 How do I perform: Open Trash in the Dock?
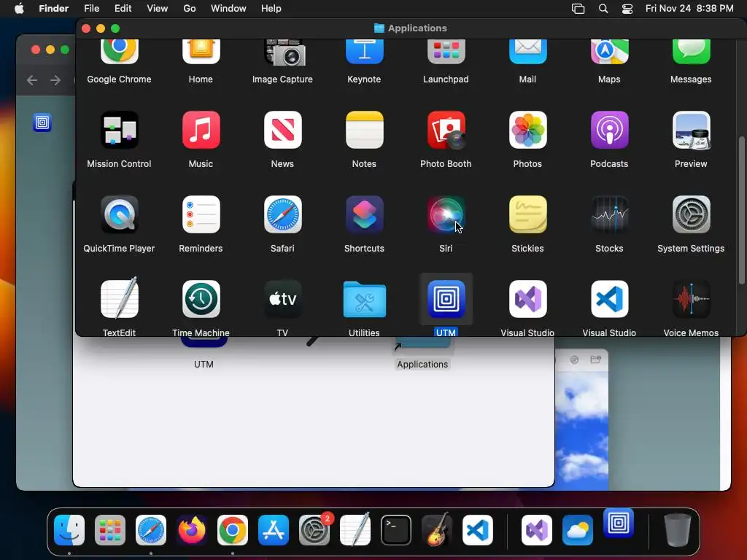[x=677, y=530]
